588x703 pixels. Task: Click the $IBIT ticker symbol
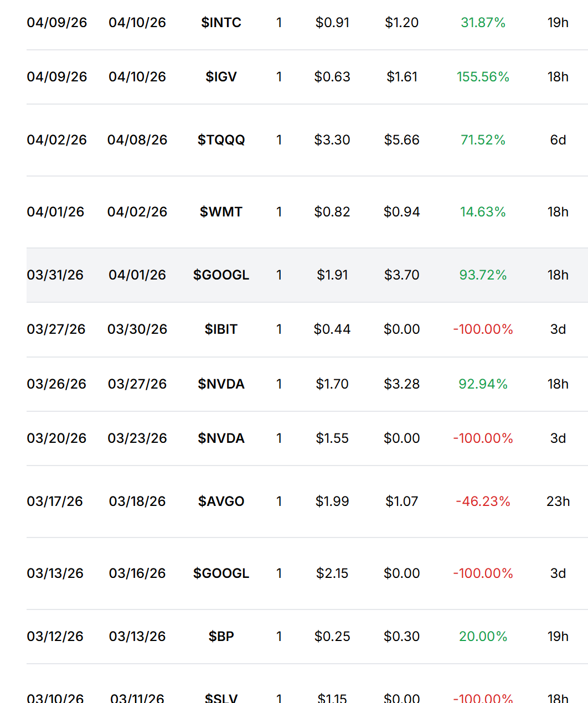click(x=221, y=329)
